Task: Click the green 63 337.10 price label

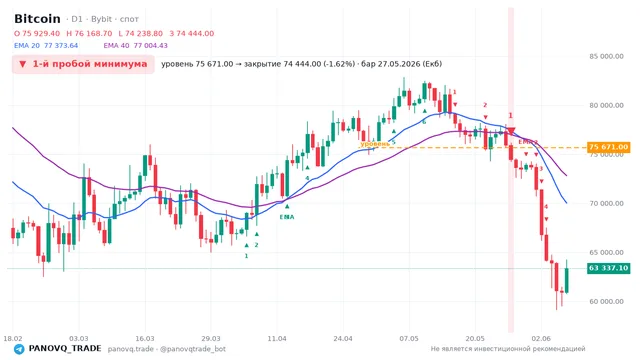Action: point(608,268)
